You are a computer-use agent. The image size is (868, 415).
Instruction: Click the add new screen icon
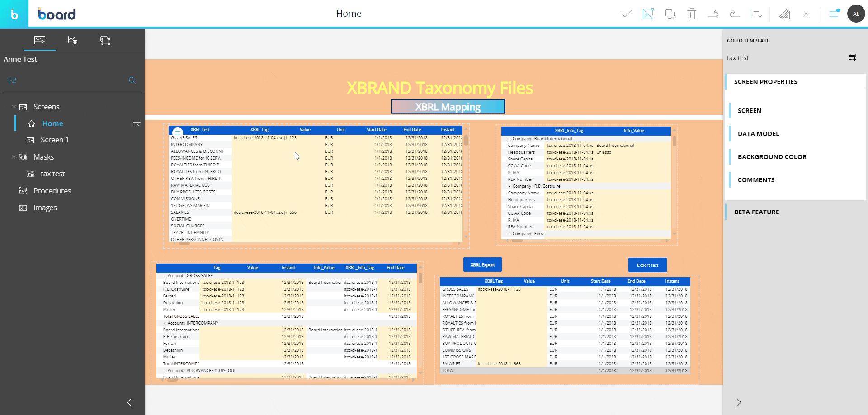click(x=12, y=81)
